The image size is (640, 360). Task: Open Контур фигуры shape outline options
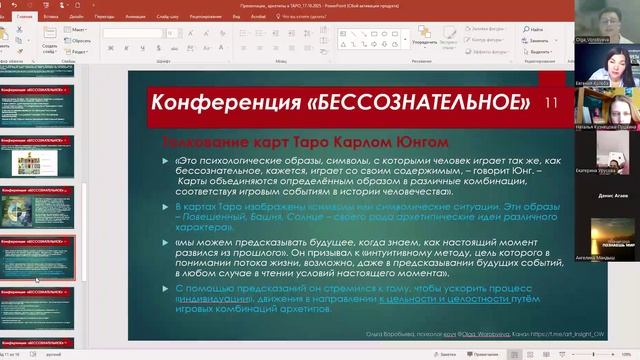tap(484, 40)
